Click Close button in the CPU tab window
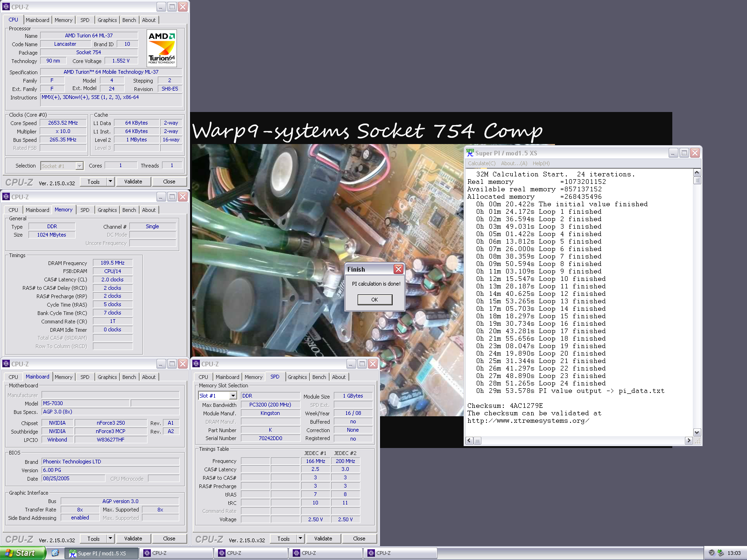This screenshot has height=560, width=747. [x=169, y=182]
